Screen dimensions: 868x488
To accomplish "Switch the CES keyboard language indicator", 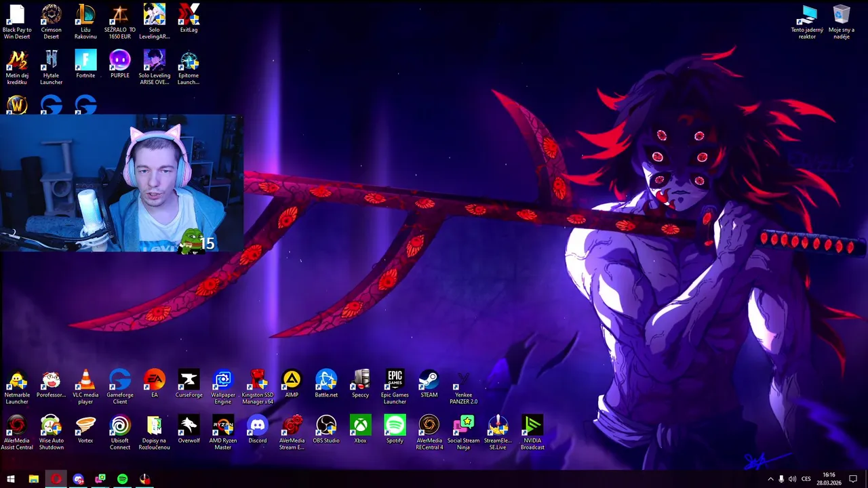I will point(806,479).
